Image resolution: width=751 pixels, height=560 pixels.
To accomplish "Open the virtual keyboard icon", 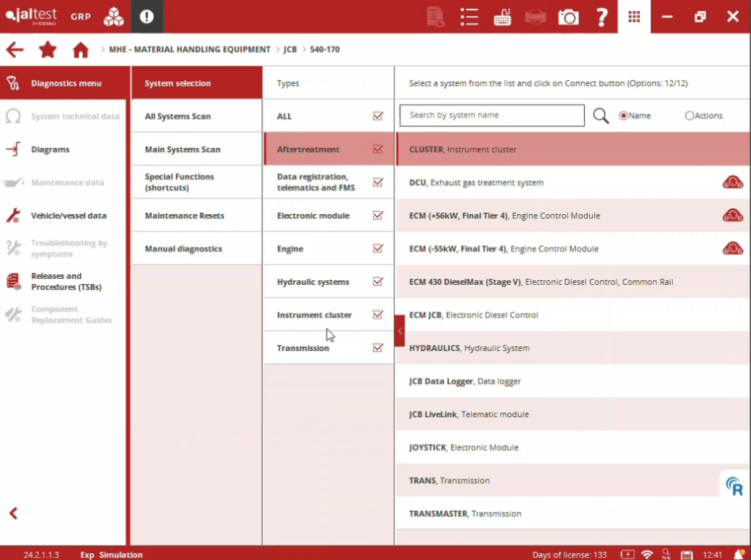I will tap(502, 17).
